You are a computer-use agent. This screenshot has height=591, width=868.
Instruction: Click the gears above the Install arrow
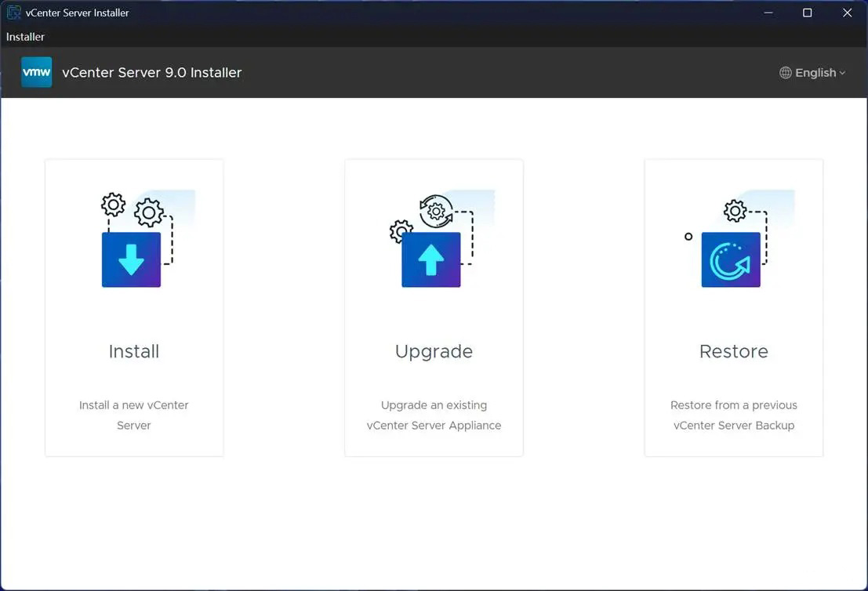132,209
